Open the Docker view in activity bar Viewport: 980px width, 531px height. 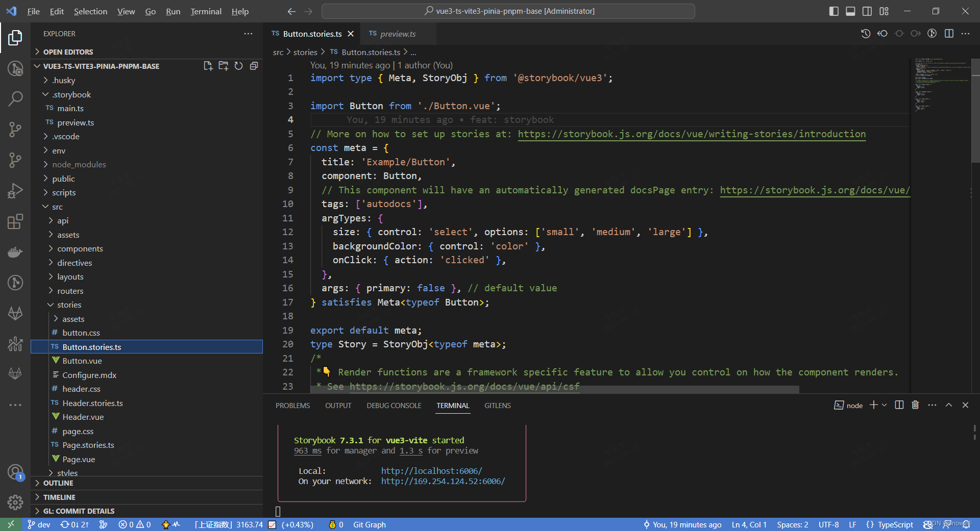[x=15, y=252]
